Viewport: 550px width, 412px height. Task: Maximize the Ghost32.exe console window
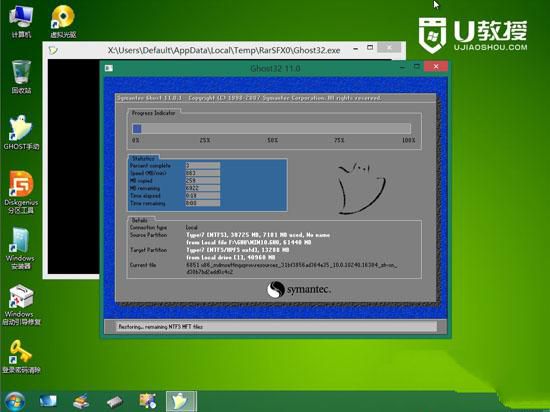click(370, 48)
